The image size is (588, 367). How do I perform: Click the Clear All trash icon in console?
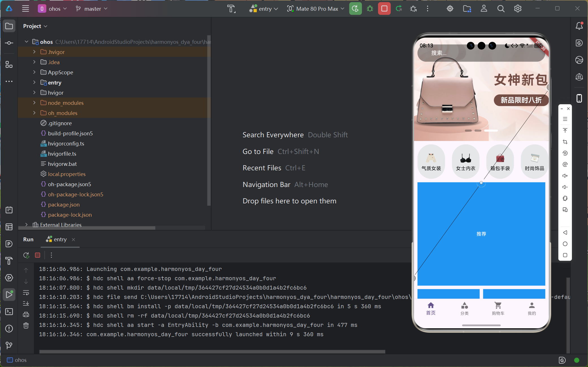pos(26,325)
